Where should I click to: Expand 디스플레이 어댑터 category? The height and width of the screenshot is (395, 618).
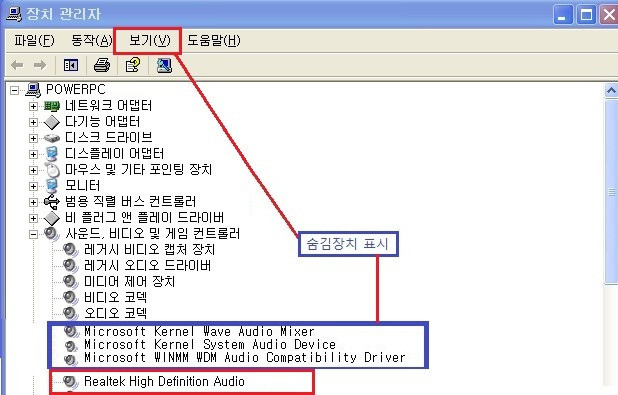coord(33,154)
